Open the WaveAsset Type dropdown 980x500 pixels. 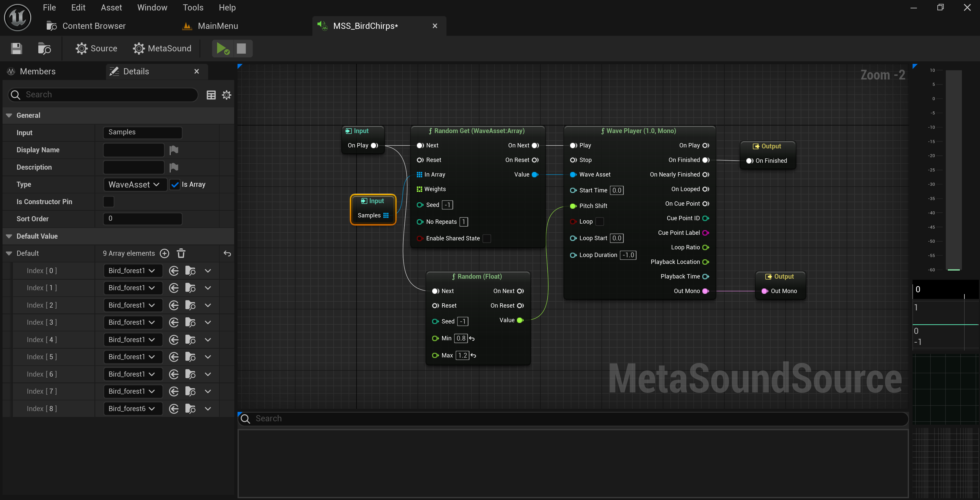pyautogui.click(x=135, y=184)
